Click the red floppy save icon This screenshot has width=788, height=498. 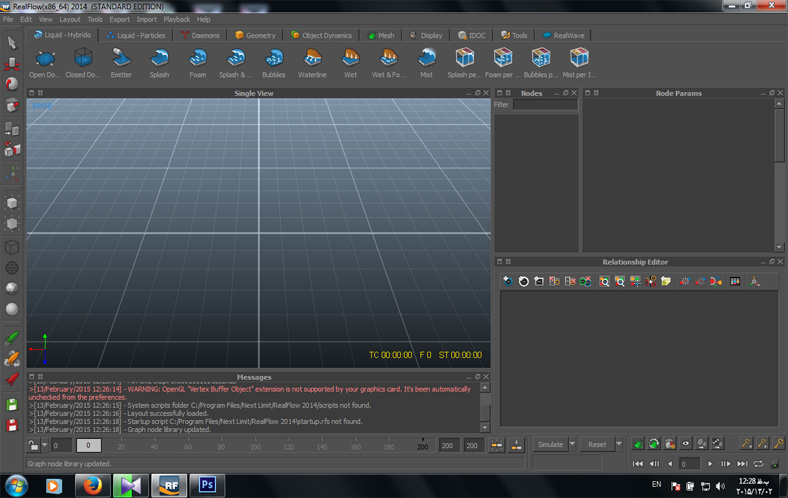[12, 426]
